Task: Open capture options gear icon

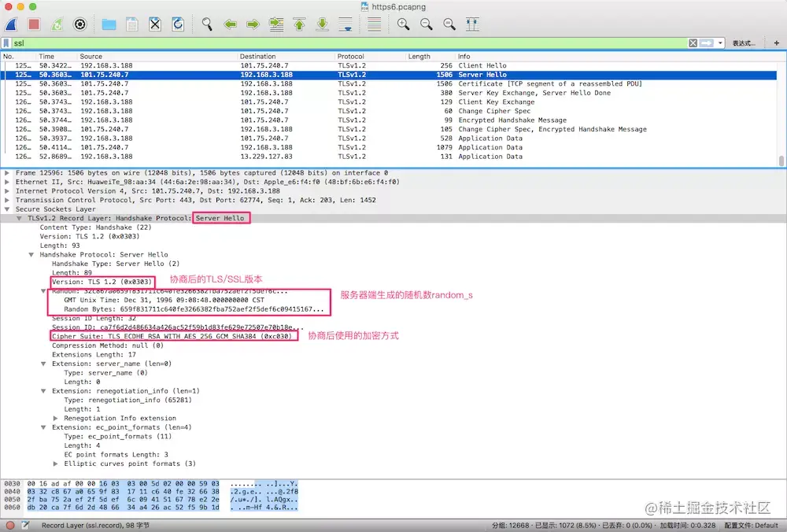Action: point(79,24)
